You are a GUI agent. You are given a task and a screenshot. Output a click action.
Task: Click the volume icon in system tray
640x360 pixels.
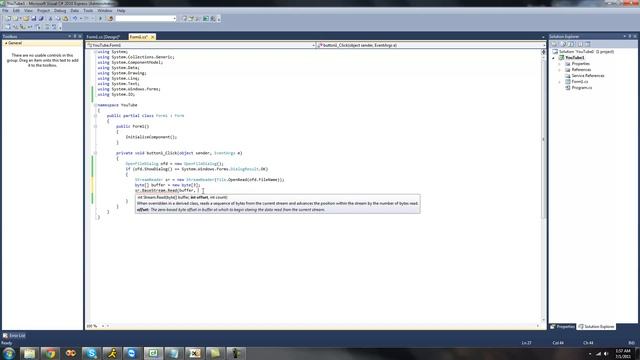pos(606,353)
